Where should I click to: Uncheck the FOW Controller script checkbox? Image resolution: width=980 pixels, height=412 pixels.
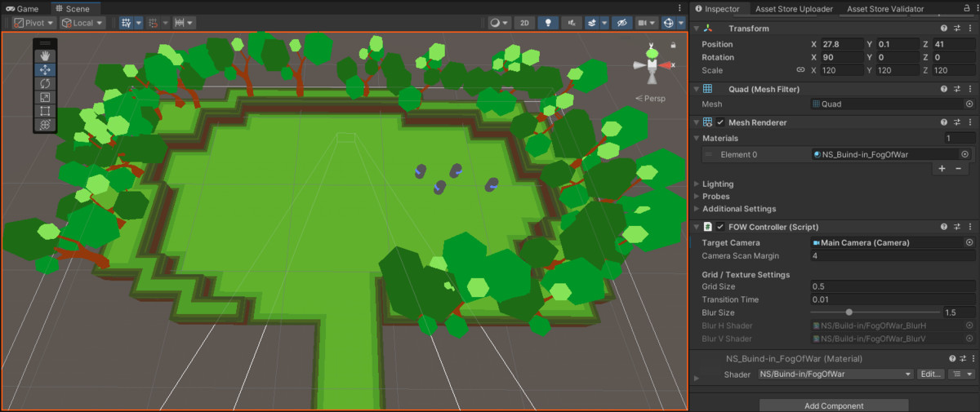click(x=720, y=227)
